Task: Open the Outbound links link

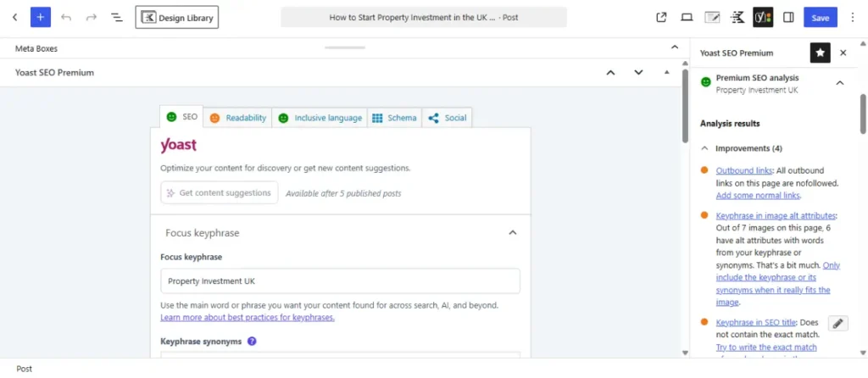Action: 744,170
